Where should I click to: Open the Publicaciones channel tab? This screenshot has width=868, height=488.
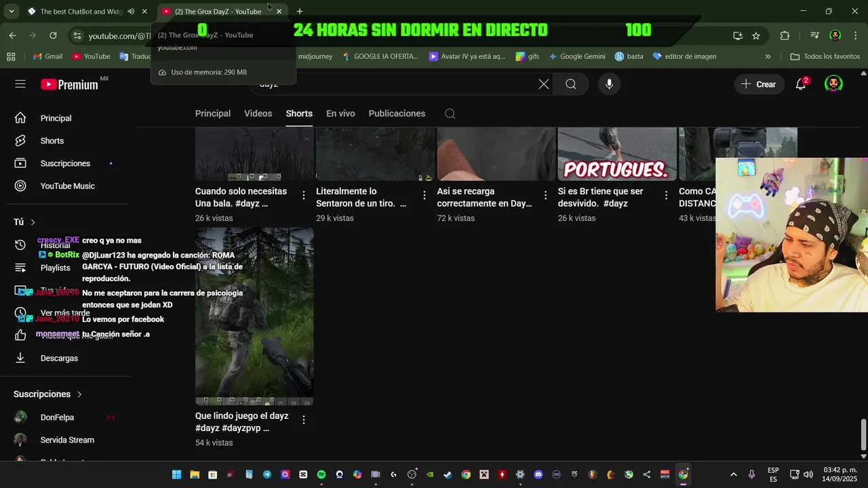[397, 114]
